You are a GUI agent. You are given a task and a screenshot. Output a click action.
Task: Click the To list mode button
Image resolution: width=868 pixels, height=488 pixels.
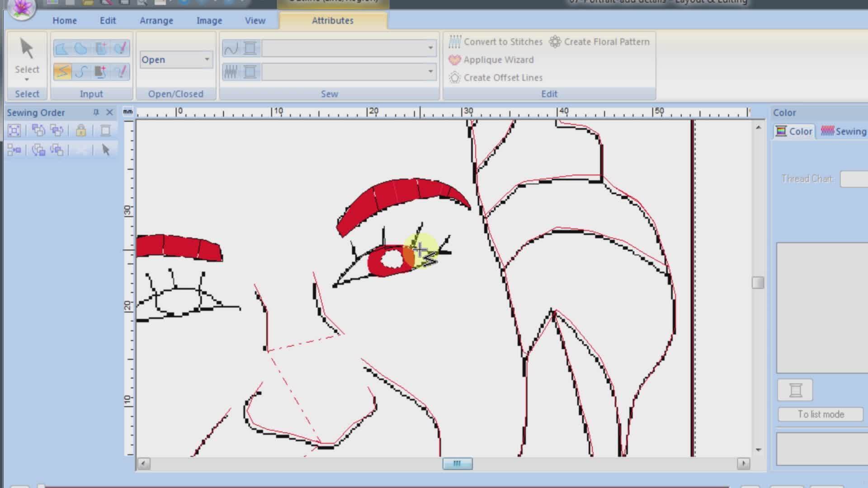[x=820, y=414]
